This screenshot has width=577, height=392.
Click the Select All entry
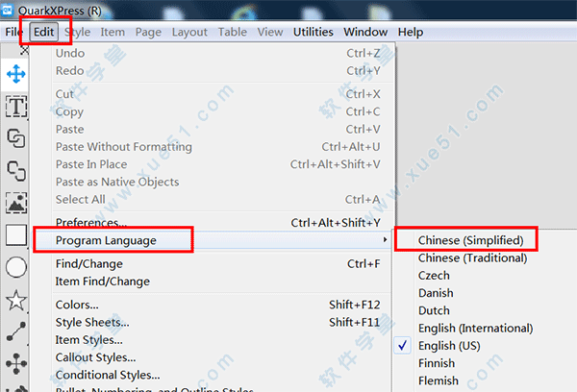tap(212, 199)
